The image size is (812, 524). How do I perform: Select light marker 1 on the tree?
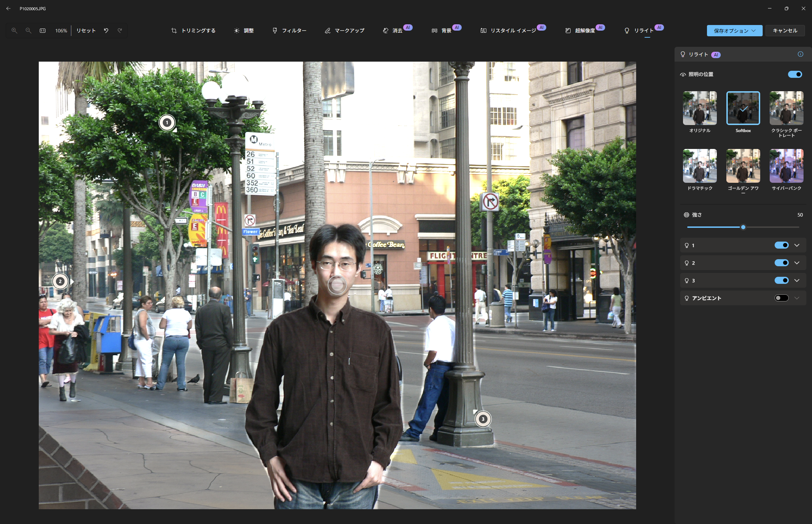[x=167, y=123]
